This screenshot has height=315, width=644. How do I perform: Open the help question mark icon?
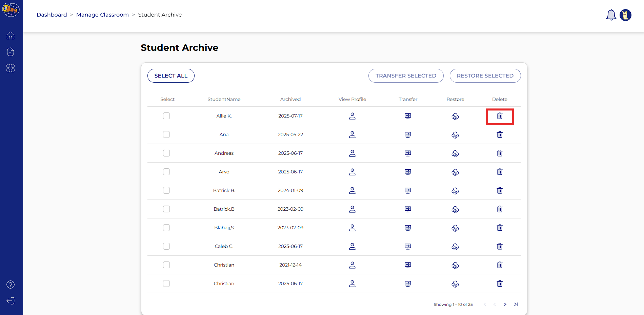point(11,285)
